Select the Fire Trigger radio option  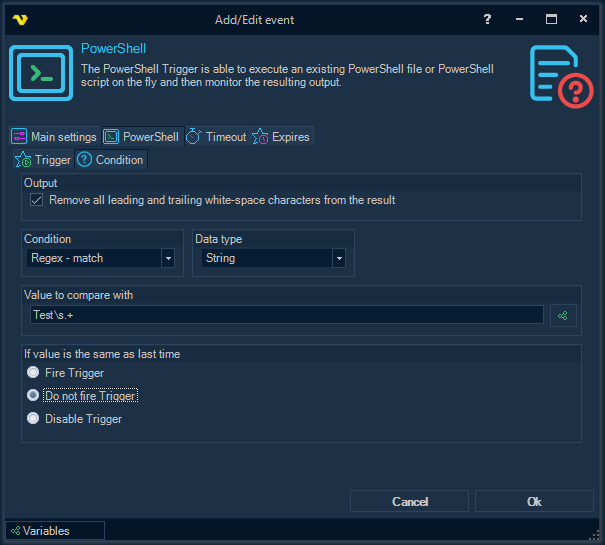pyautogui.click(x=34, y=372)
